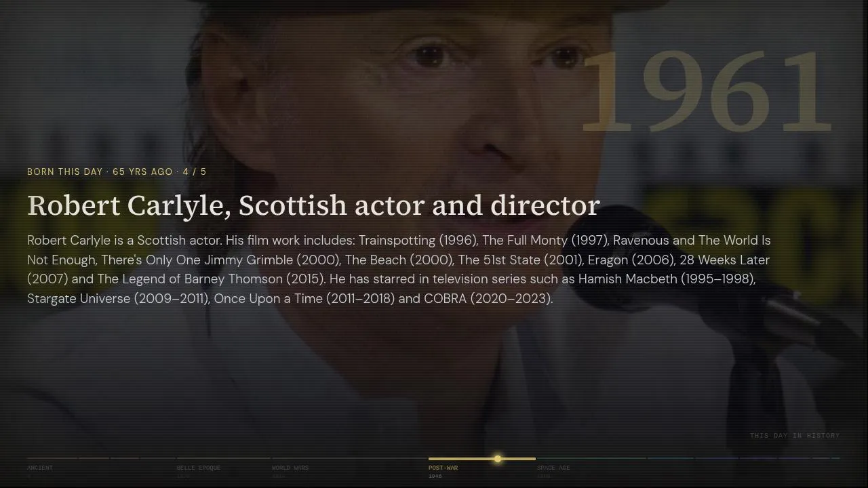The image size is (868, 488).
Task: Click the highlighted Post-War timeline segment
Action: (482, 459)
